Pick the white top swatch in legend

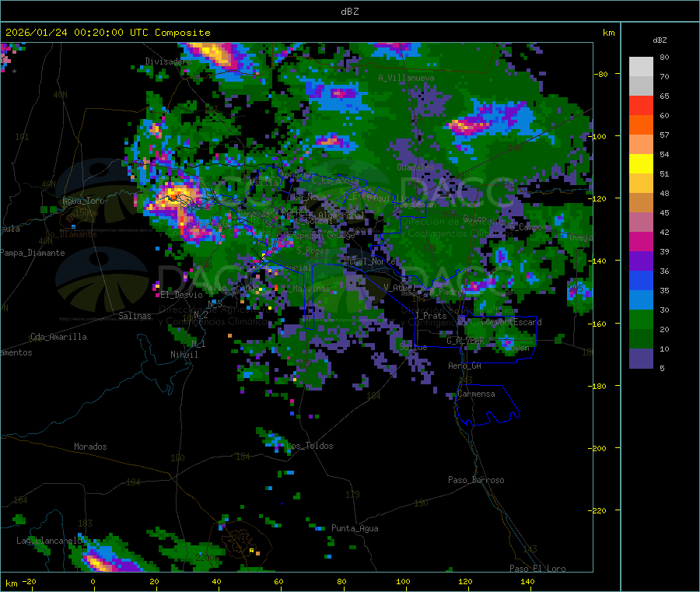click(641, 67)
